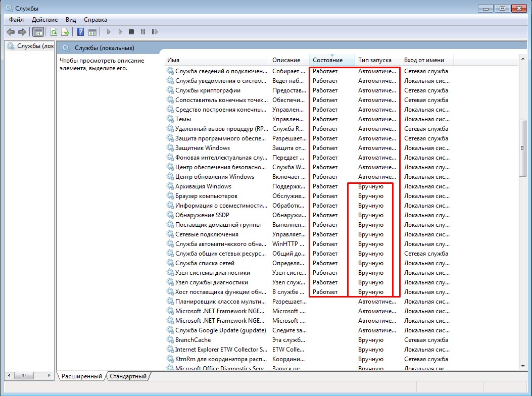Switch to the Стандартный tab
This screenshot has height=396, width=532.
pyautogui.click(x=128, y=376)
